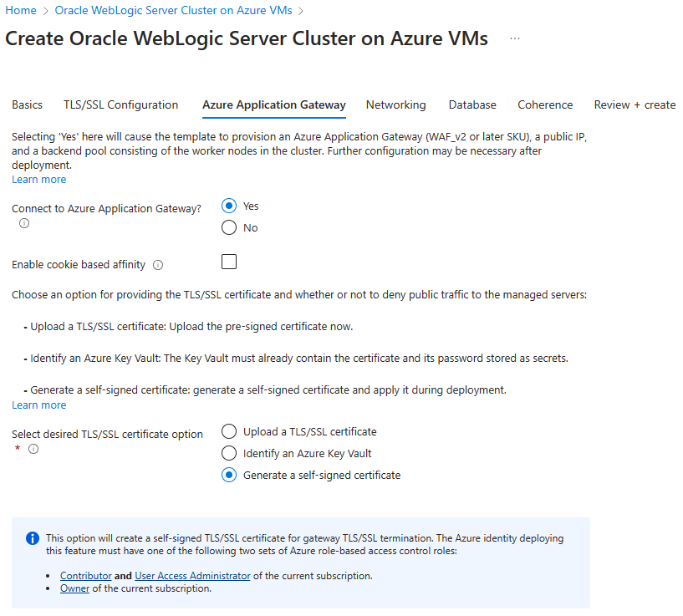Choose Upload a TLS/SSL certificate option
Screen dimensions: 683x616
pyautogui.click(x=228, y=431)
